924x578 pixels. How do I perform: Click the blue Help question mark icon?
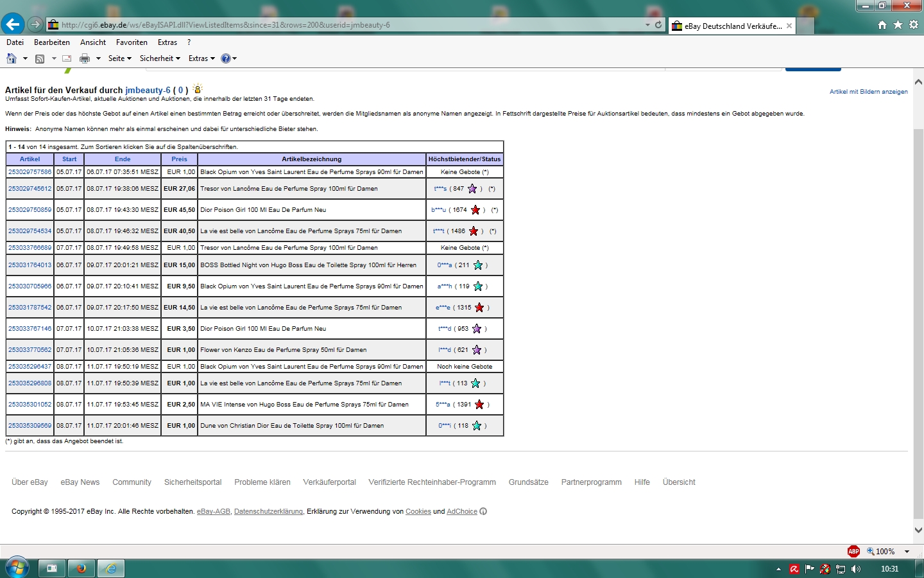pyautogui.click(x=225, y=58)
